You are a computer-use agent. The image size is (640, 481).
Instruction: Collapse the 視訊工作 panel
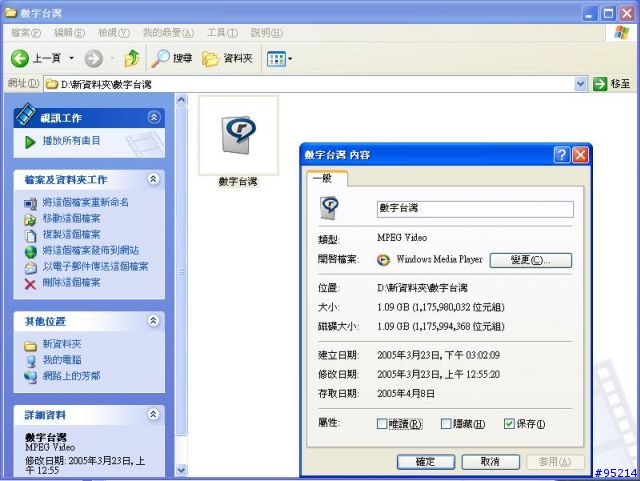154,118
